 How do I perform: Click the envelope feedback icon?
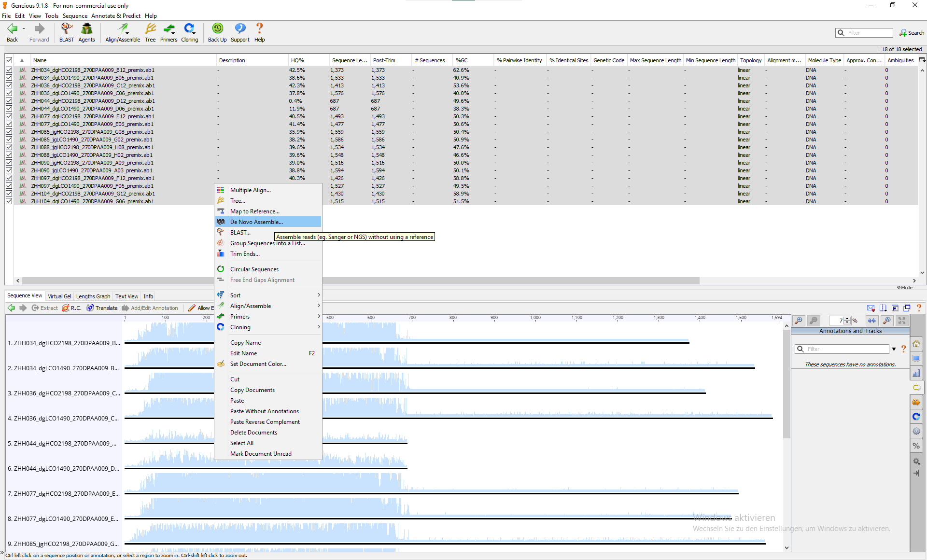pyautogui.click(x=871, y=308)
